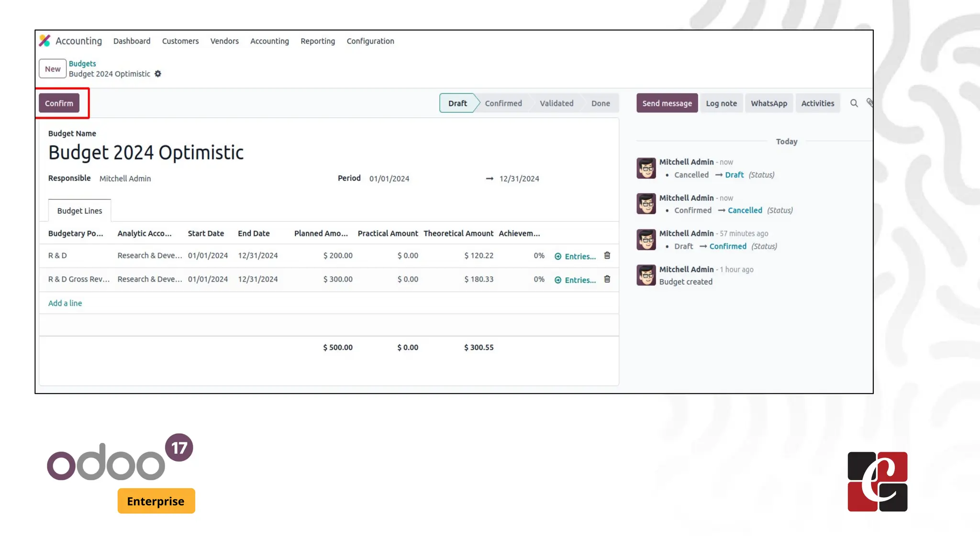Screen dimensions: 980x551
Task: Click Mitchell Admin's avatar on the Budget created message
Action: pos(646,275)
